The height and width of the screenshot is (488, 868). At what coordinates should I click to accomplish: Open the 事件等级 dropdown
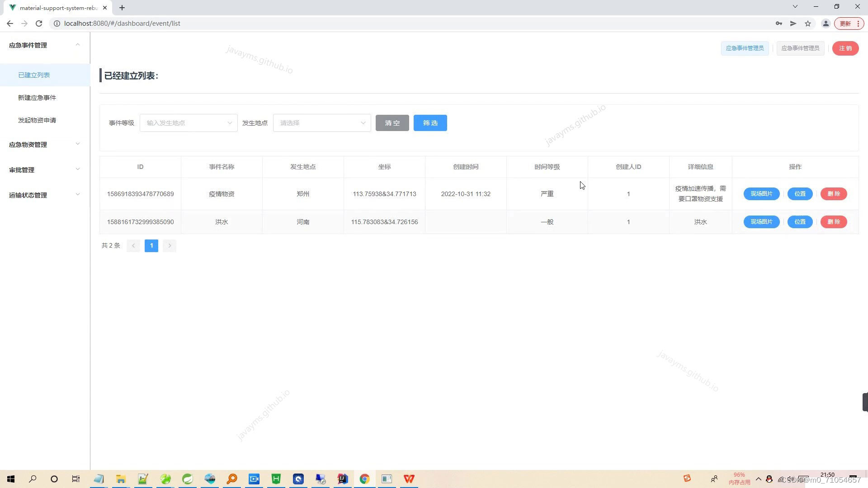click(189, 123)
